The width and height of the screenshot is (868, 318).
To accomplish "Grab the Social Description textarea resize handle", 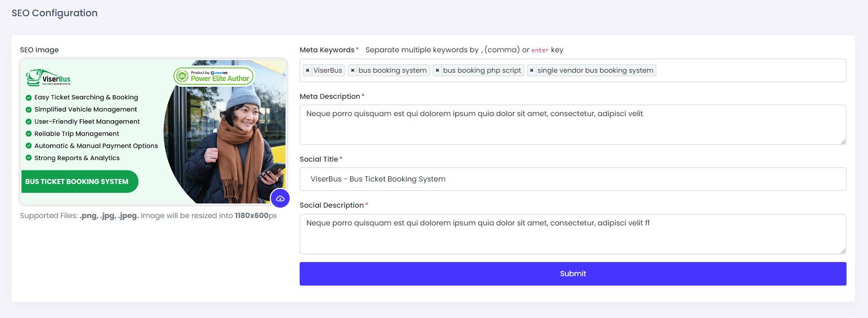I will (843, 251).
